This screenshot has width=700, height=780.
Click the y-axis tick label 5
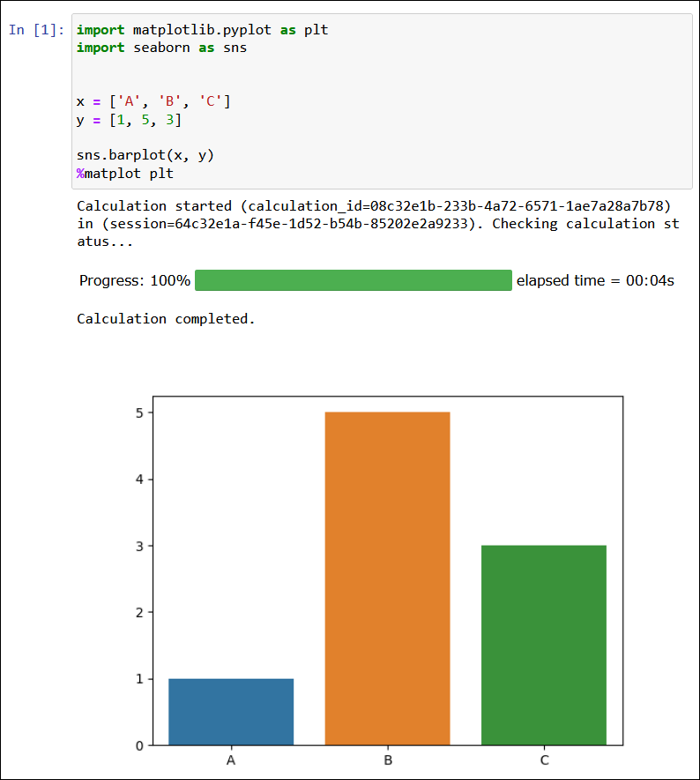139,412
